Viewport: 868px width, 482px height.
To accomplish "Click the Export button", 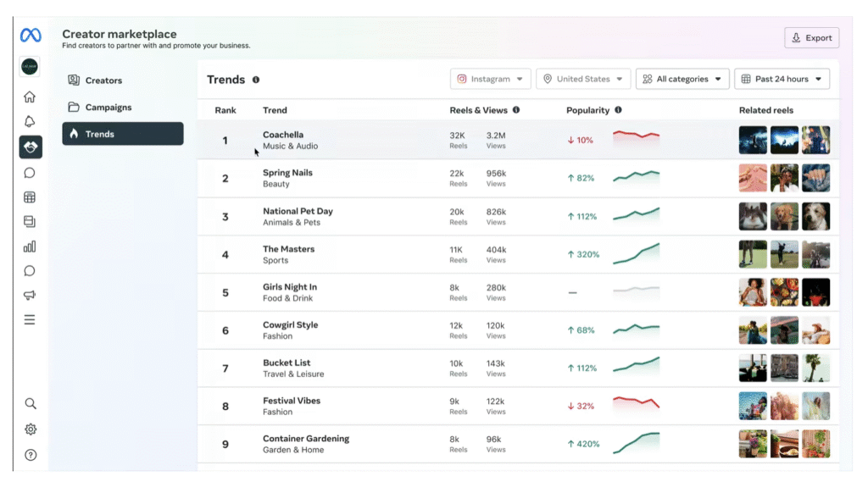I will coord(811,37).
